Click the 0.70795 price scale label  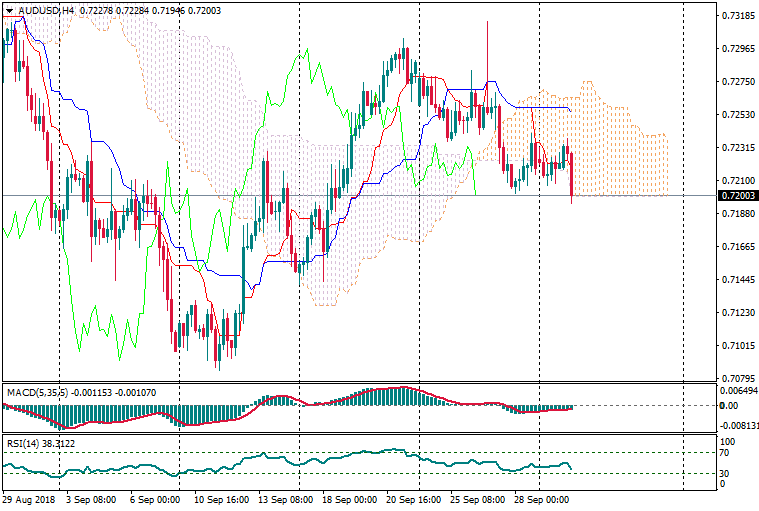736,378
